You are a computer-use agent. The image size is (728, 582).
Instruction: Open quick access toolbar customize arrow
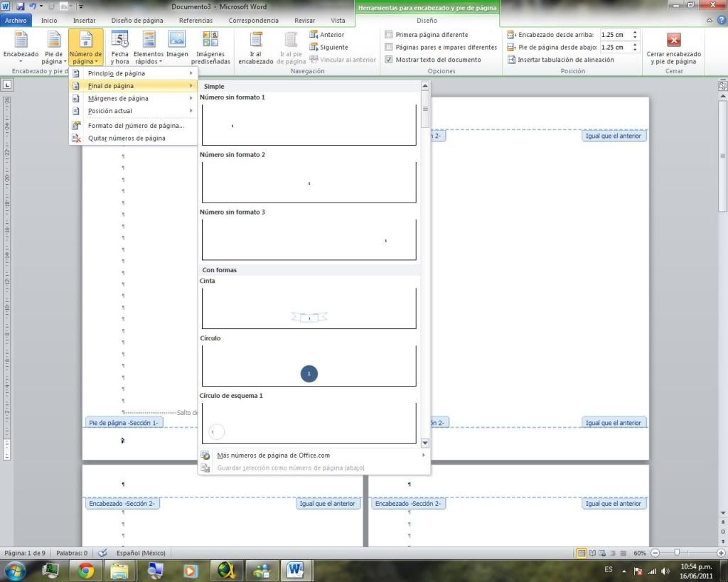pos(81,6)
